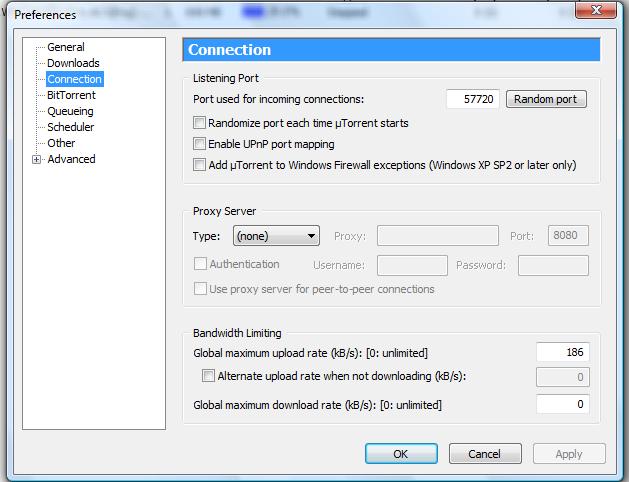Click the Proxy address field
629x482 pixels.
(438, 235)
